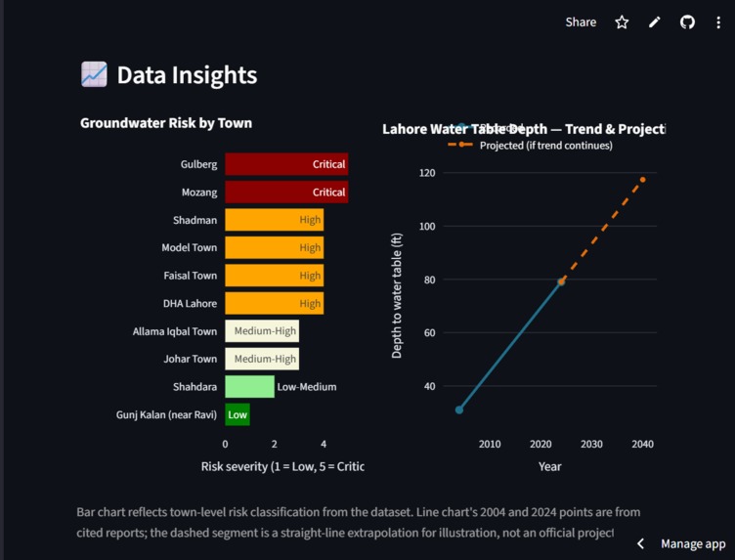Click the Low-Medium label next to Shahdara bar
The width and height of the screenshot is (735, 560).
pos(307,387)
